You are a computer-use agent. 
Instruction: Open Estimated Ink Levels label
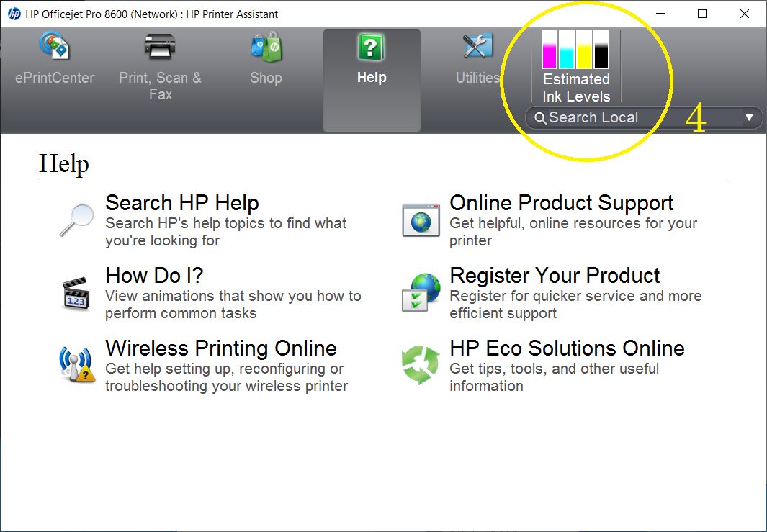pyautogui.click(x=576, y=88)
